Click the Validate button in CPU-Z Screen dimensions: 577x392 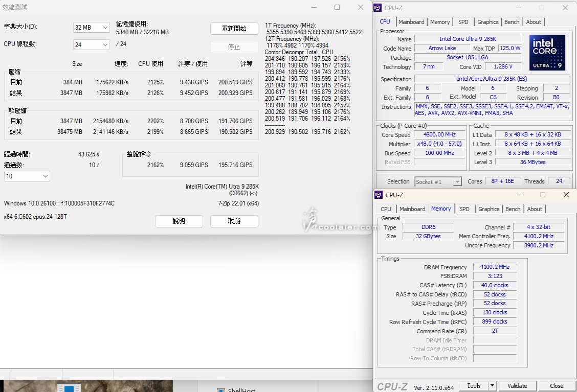point(517,386)
